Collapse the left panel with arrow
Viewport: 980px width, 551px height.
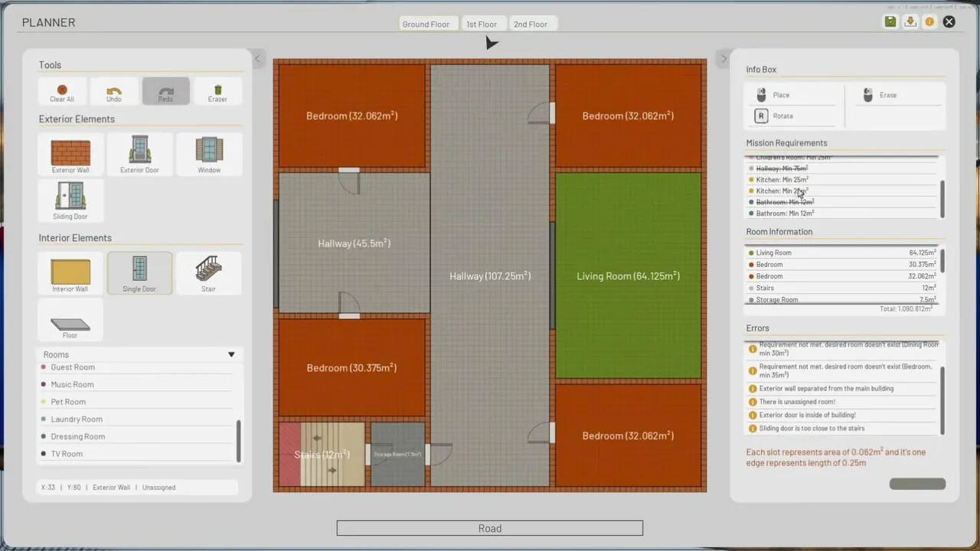257,59
